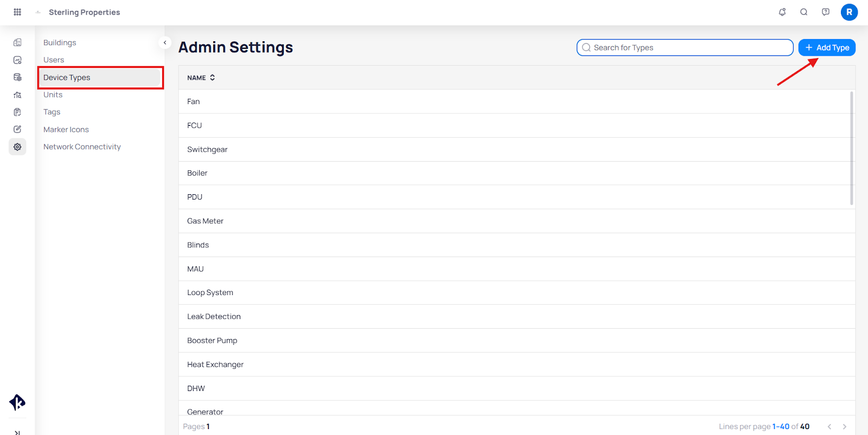This screenshot has width=868, height=435.
Task: Click the global search magnifier in top bar
Action: pyautogui.click(x=804, y=12)
